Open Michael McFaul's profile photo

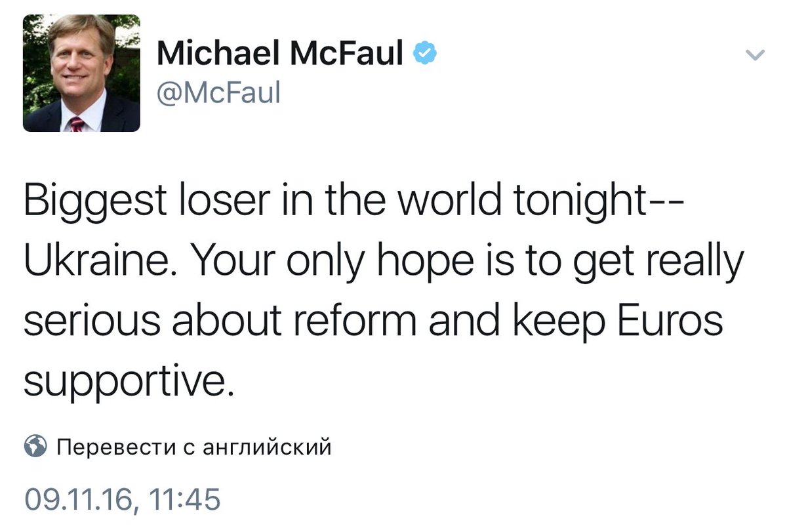(x=81, y=73)
